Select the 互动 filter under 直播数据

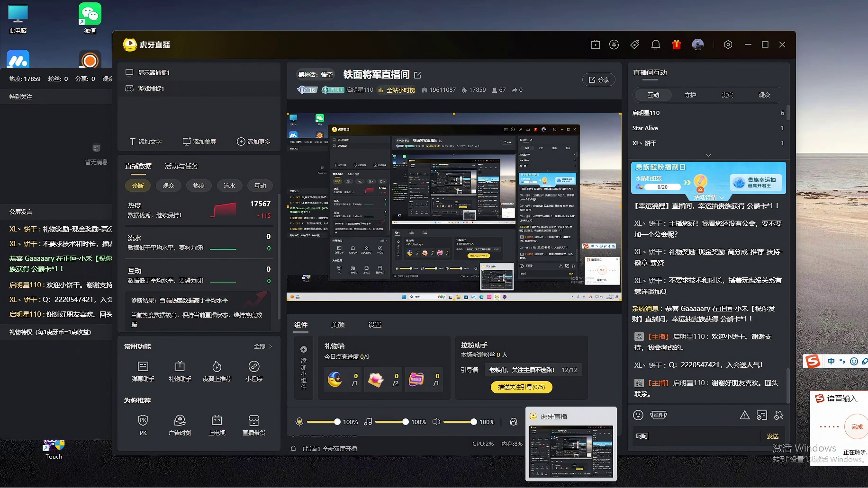(x=260, y=186)
